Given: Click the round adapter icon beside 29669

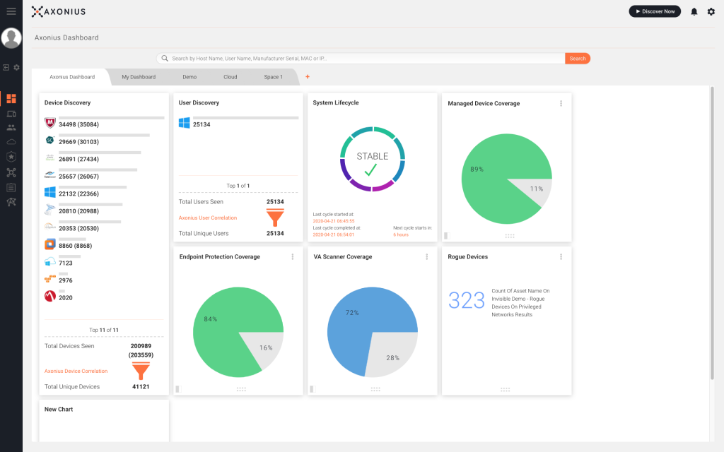Looking at the screenshot, I should tap(50, 140).
